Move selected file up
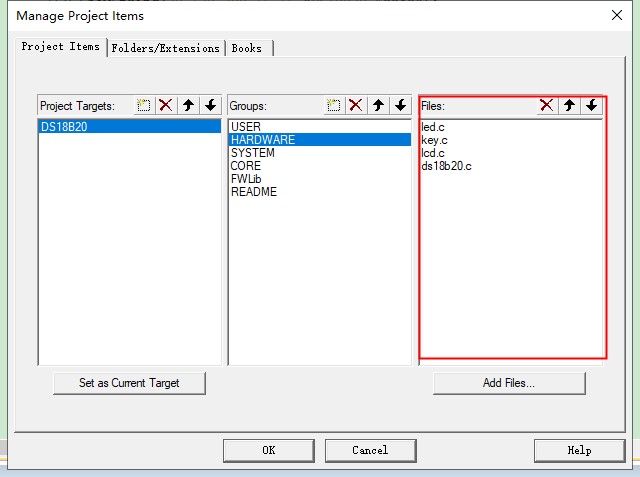Viewport: 640px width, 477px height. click(x=569, y=106)
